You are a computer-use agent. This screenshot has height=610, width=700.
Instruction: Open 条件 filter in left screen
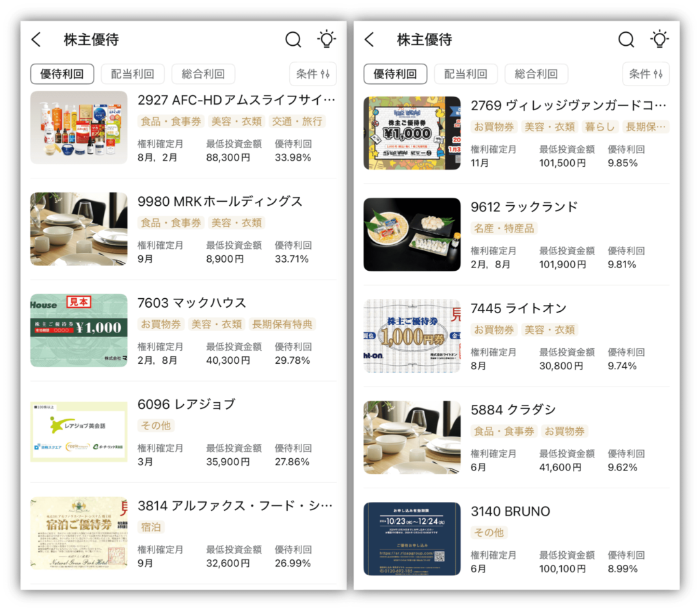[313, 74]
